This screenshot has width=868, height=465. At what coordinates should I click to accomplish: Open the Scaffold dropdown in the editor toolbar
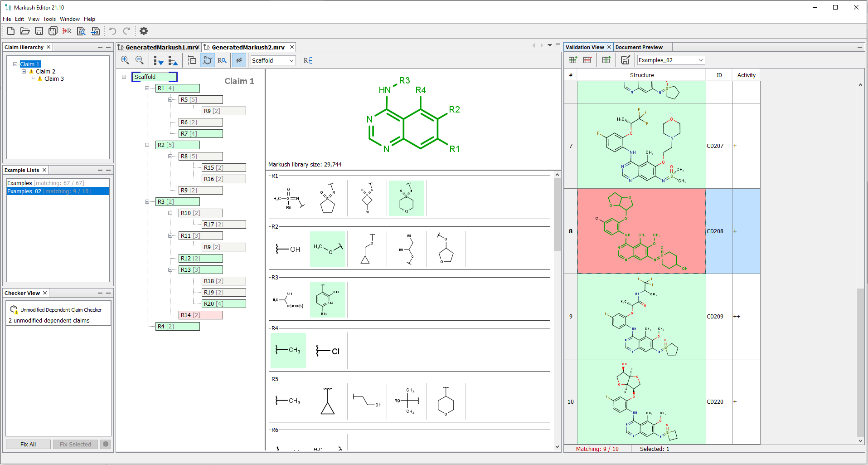[x=272, y=60]
